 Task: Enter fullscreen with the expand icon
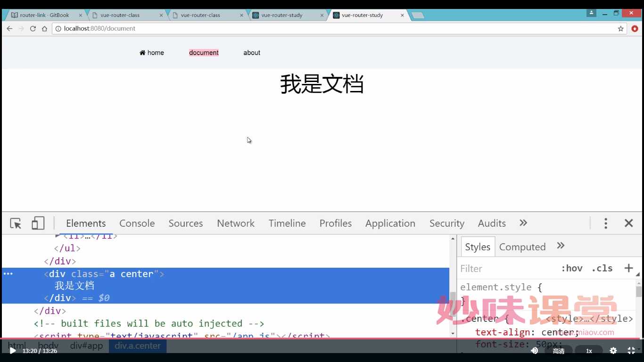(x=631, y=351)
